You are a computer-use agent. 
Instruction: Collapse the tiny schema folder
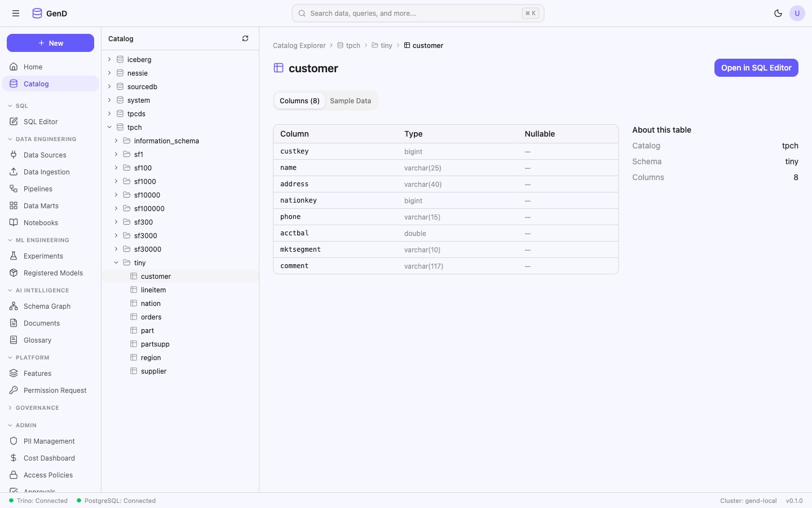click(x=116, y=263)
